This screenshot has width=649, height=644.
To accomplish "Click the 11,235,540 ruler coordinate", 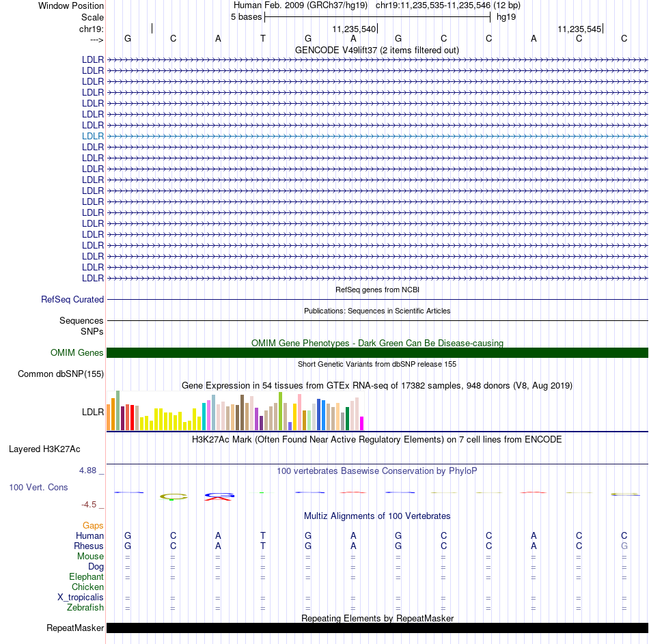I will [x=354, y=29].
